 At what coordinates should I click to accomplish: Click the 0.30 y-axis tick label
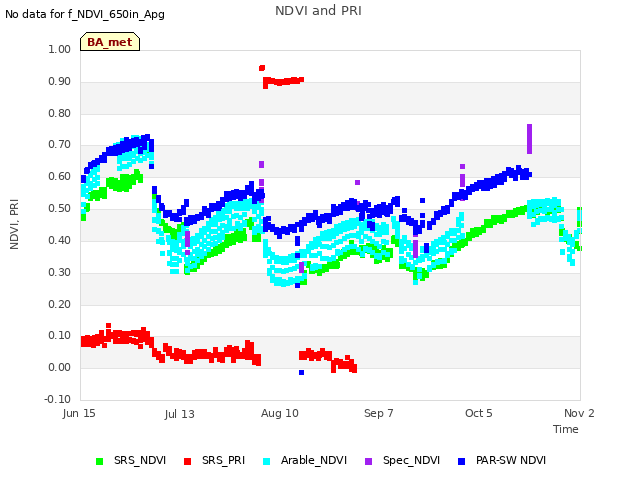tap(60, 272)
